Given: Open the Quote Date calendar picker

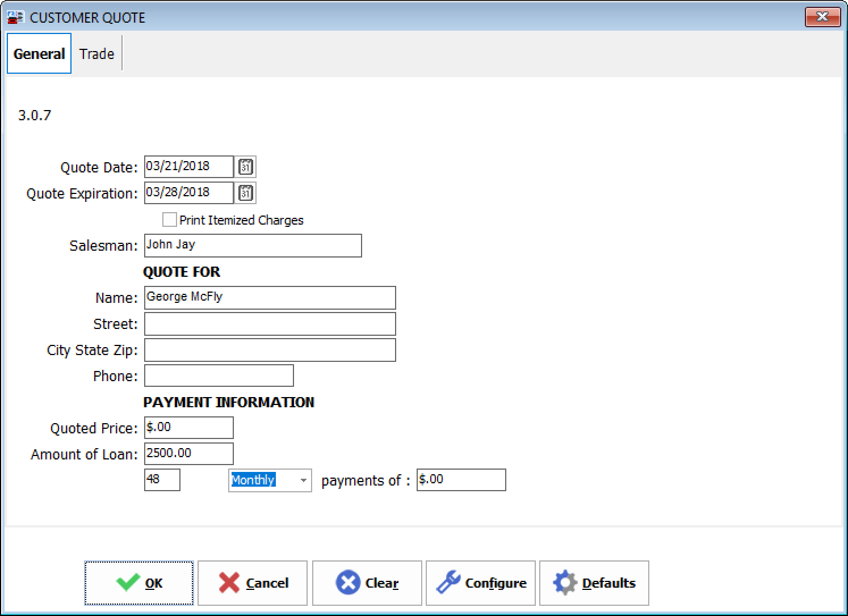Looking at the screenshot, I should click(x=245, y=167).
